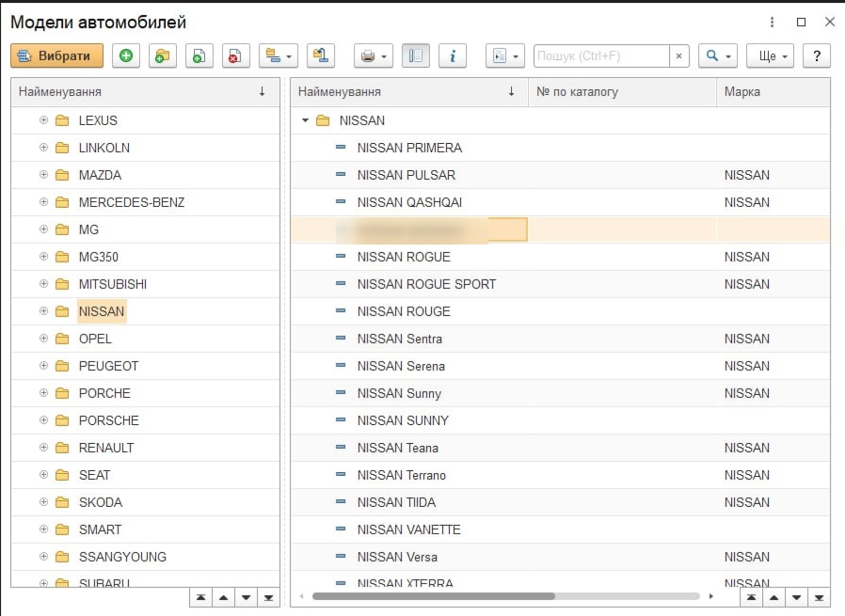845x616 pixels.
Task: Click the blue information 'i' icon
Action: coord(453,56)
